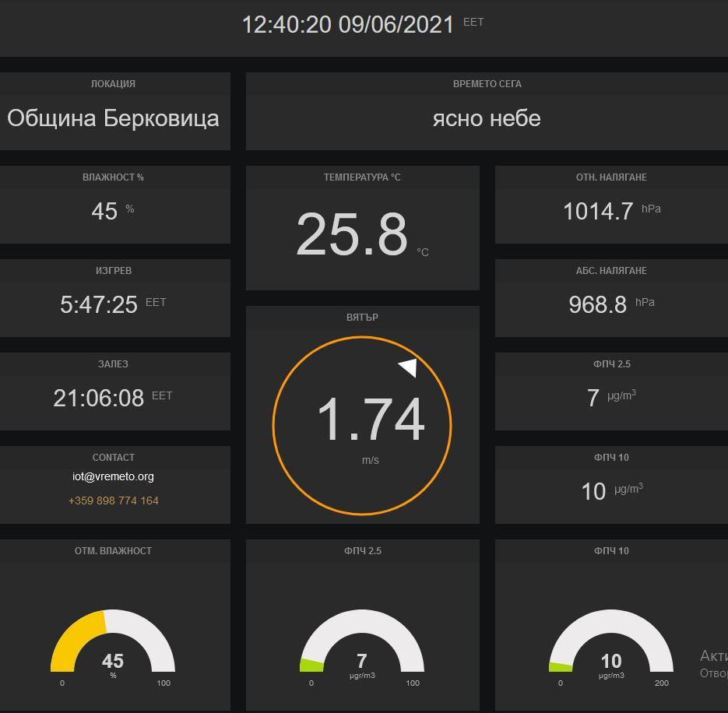The image size is (728, 713).
Task: Click the sunrise time 5:47:25
Action: point(99,304)
